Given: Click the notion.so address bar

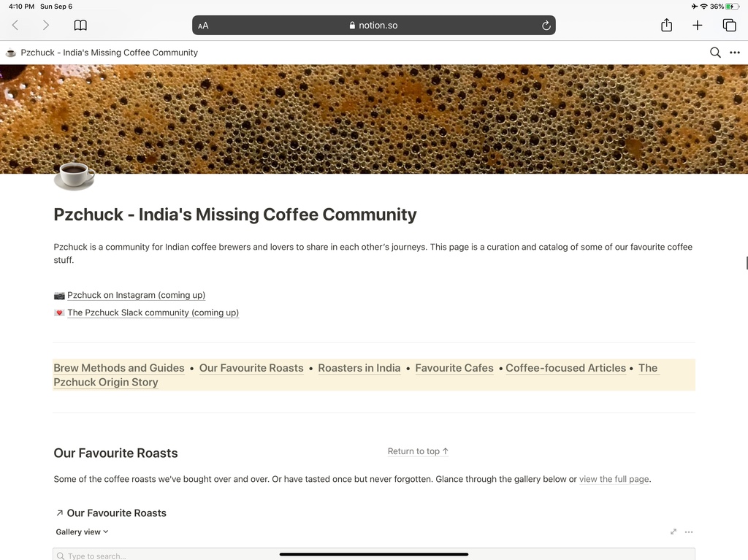Looking at the screenshot, I should [373, 26].
